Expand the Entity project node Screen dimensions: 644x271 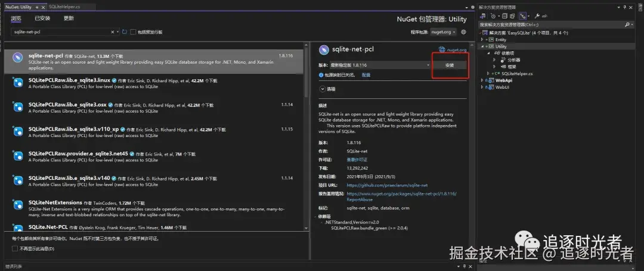click(482, 40)
